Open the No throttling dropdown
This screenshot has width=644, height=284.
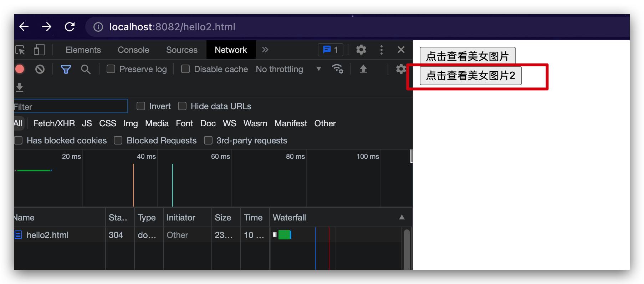click(289, 69)
